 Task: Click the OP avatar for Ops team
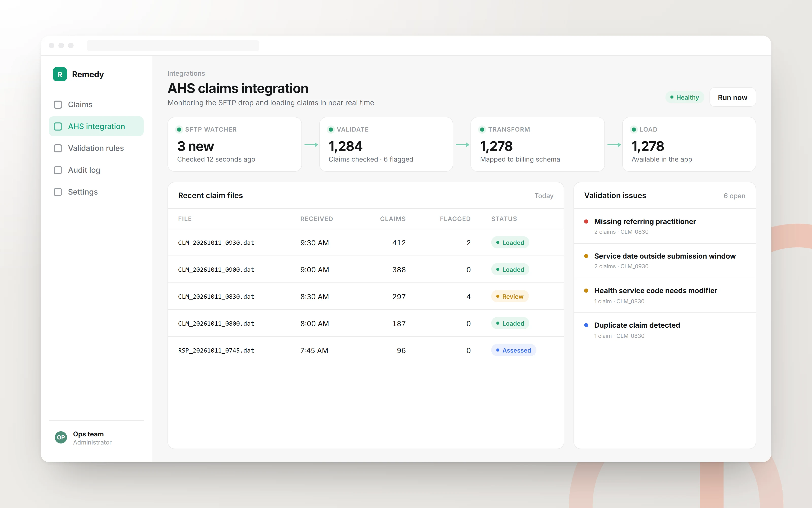(61, 437)
